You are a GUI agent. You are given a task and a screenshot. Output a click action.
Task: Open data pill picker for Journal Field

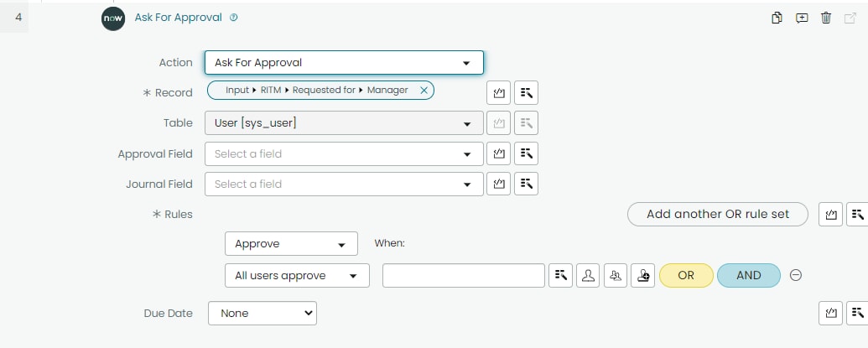[527, 184]
